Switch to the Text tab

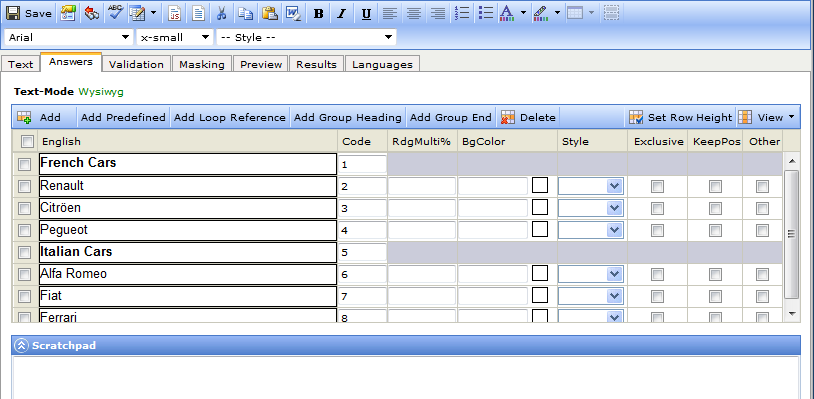pos(21,64)
